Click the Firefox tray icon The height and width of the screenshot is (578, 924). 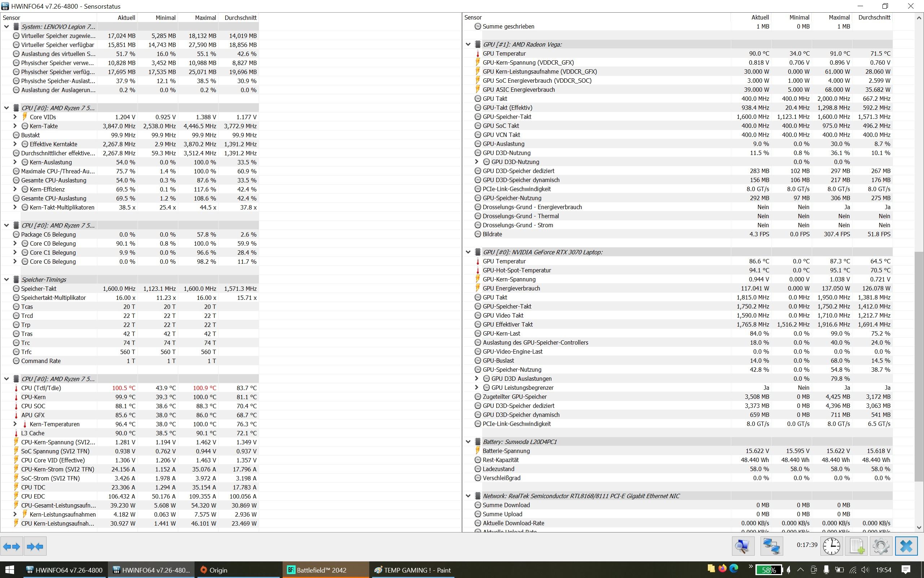(722, 568)
